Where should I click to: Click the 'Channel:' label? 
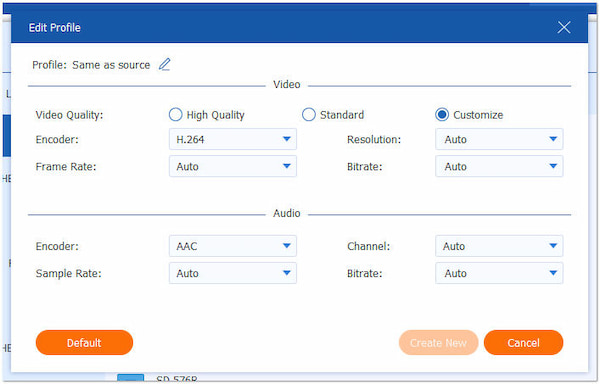tap(368, 246)
